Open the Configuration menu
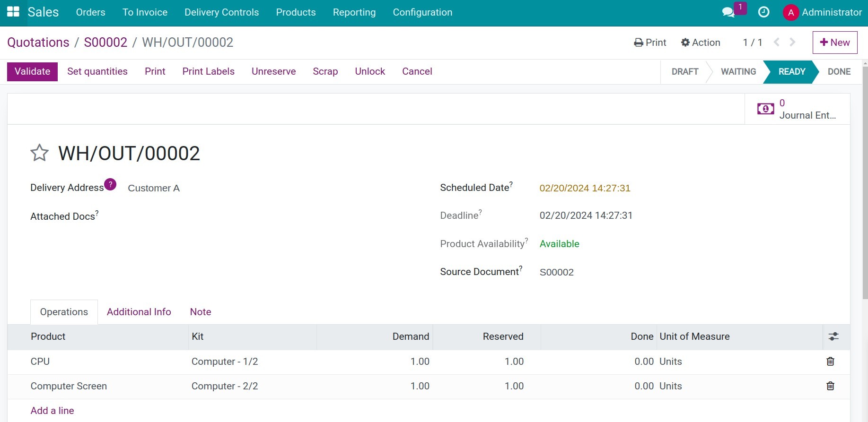The width and height of the screenshot is (868, 422). pos(422,12)
